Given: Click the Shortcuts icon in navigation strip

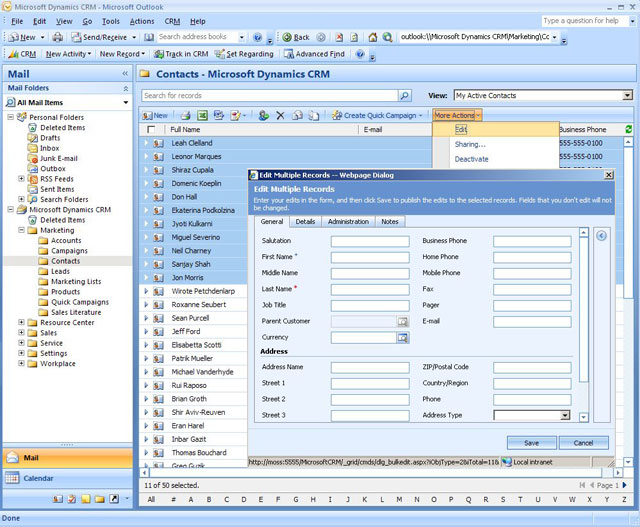Looking at the screenshot, I should [x=114, y=499].
